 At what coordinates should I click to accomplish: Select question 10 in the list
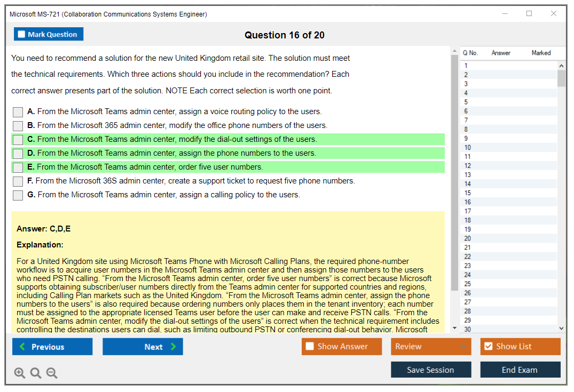coord(509,148)
